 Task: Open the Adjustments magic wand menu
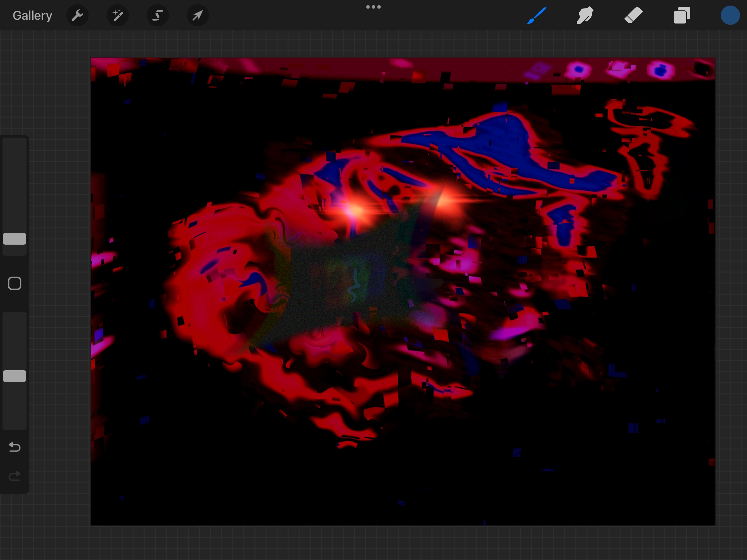coord(118,16)
